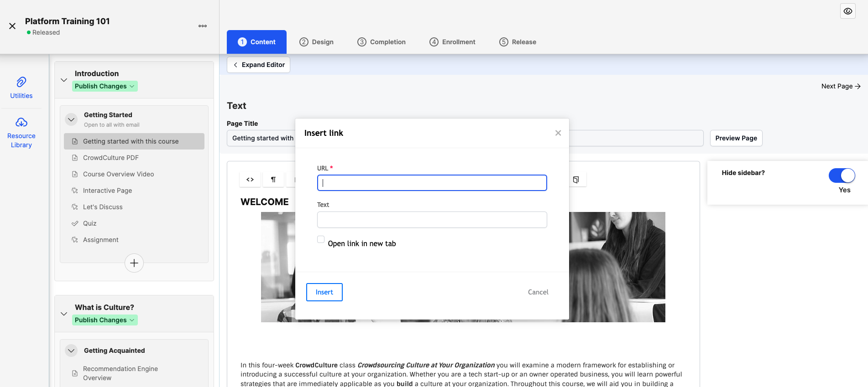Switch to the Design tab
Viewport: 868px width, 387px height.
point(316,42)
